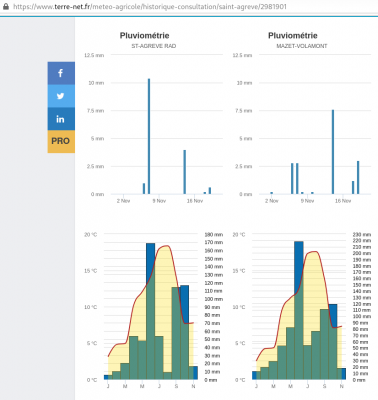Click the tallest bar in the ST-AGREVE RAD rain chart
The width and height of the screenshot is (378, 400).
pyautogui.click(x=149, y=136)
